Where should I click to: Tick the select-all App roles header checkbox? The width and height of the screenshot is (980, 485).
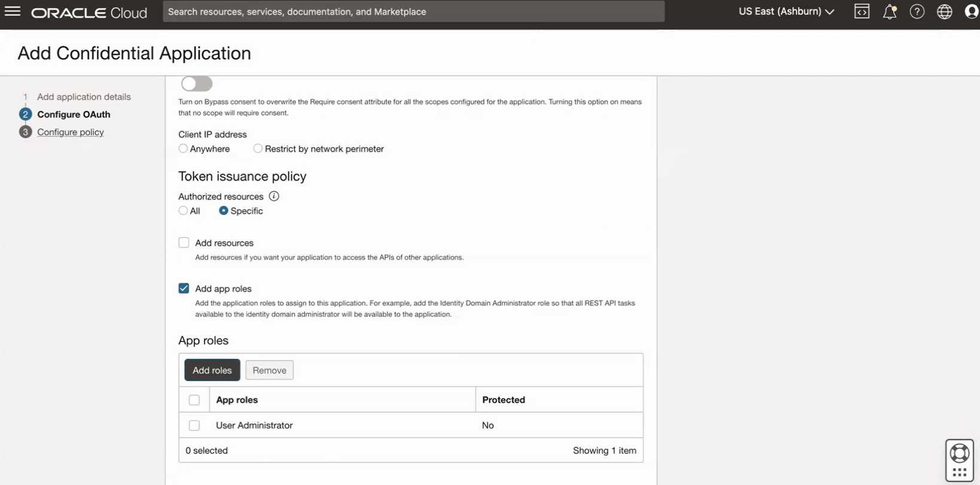(x=194, y=399)
